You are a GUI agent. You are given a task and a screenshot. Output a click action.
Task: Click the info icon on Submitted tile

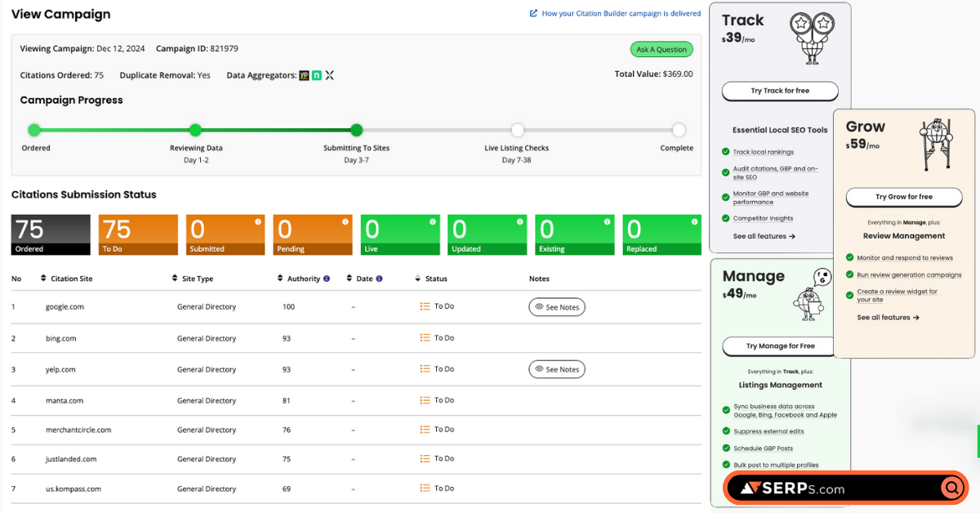(258, 221)
